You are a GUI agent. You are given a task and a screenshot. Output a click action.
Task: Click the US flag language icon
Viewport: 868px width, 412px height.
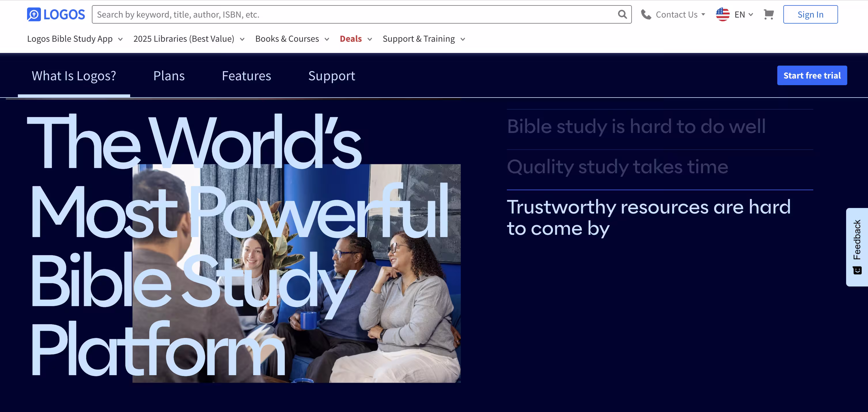[x=723, y=14]
